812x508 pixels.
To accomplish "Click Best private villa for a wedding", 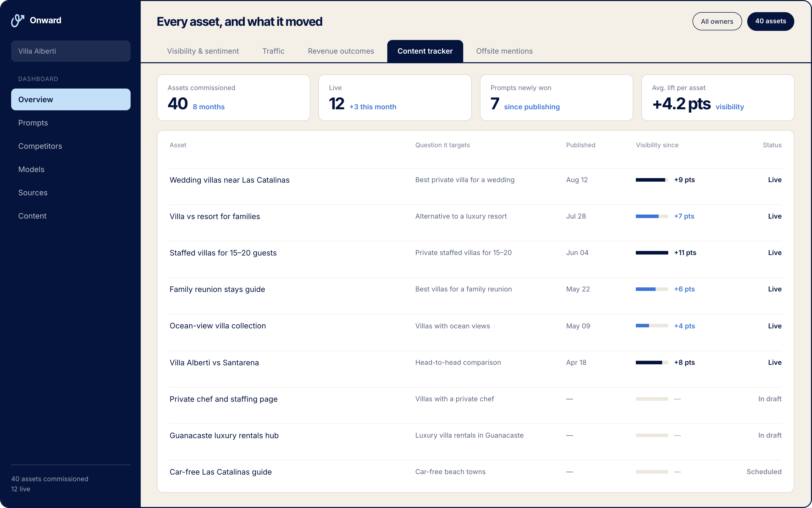I will 464,180.
